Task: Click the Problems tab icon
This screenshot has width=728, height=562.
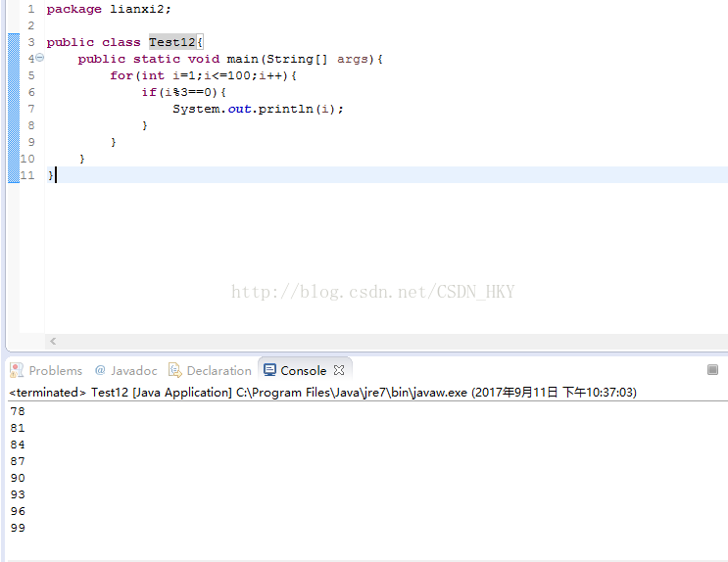Action: [17, 370]
